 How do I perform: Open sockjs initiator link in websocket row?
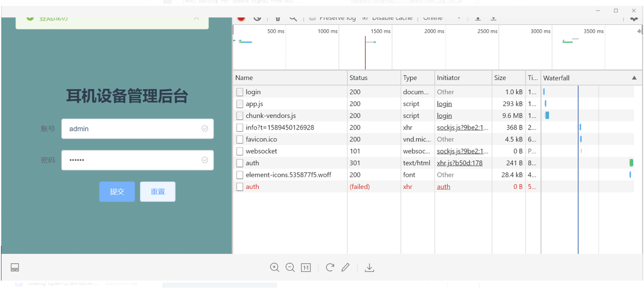tap(462, 151)
